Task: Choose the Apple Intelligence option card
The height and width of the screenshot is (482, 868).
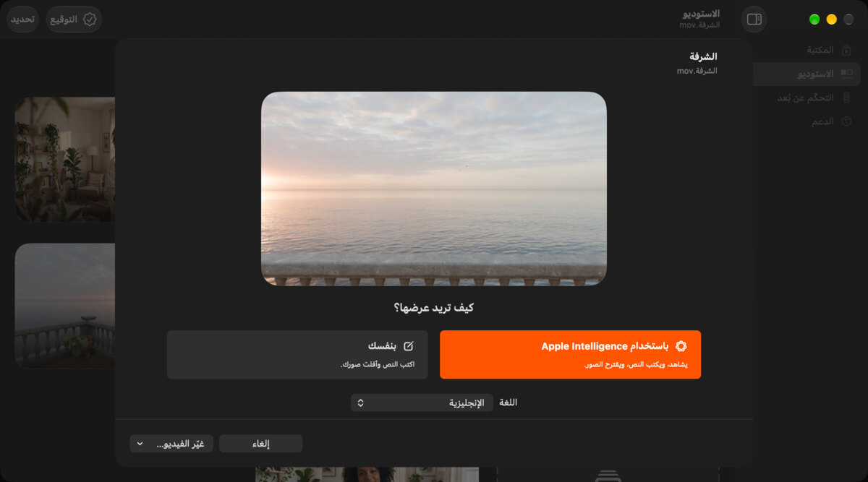Action: click(570, 355)
